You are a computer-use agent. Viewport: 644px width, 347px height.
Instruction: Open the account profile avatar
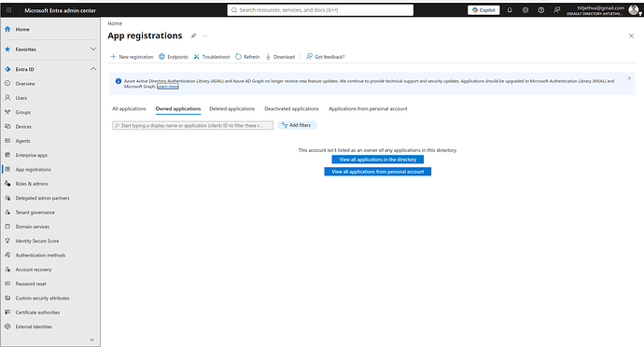pyautogui.click(x=634, y=10)
